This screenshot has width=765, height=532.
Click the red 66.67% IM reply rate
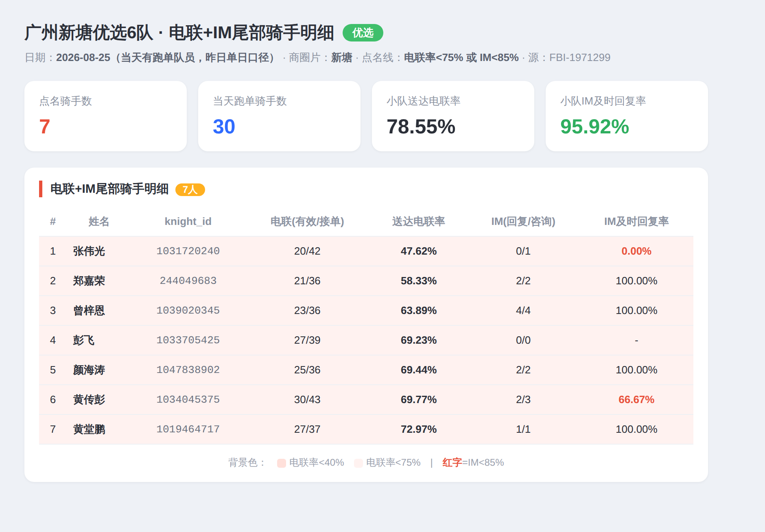click(x=636, y=399)
